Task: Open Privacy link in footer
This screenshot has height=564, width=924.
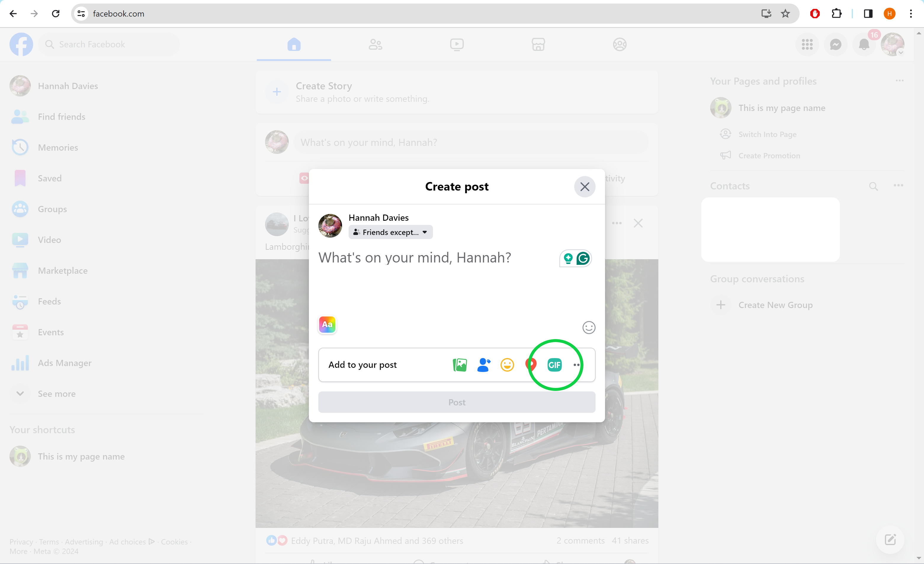Action: [x=21, y=542]
